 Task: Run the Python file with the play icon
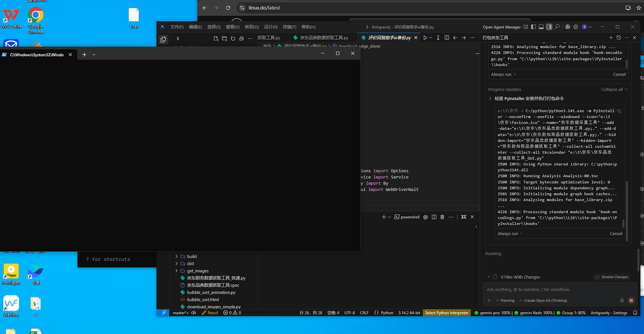coord(425,38)
